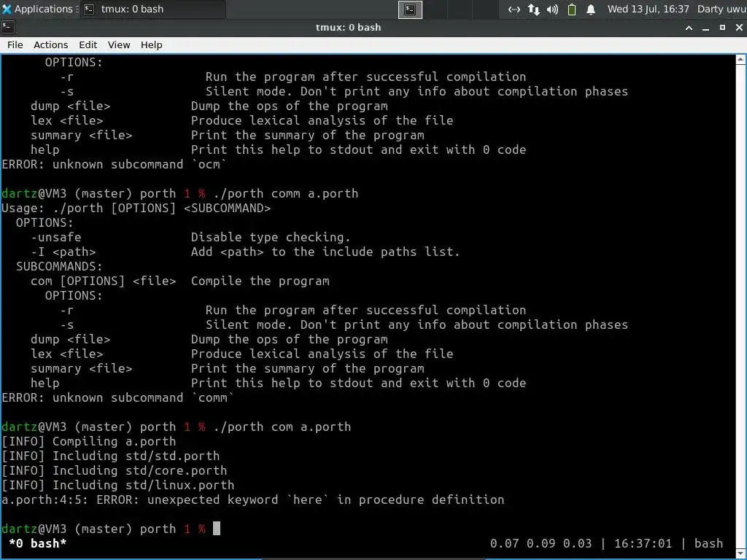Click the green battery status icon
Viewport: 747px width, 560px height.
point(572,9)
